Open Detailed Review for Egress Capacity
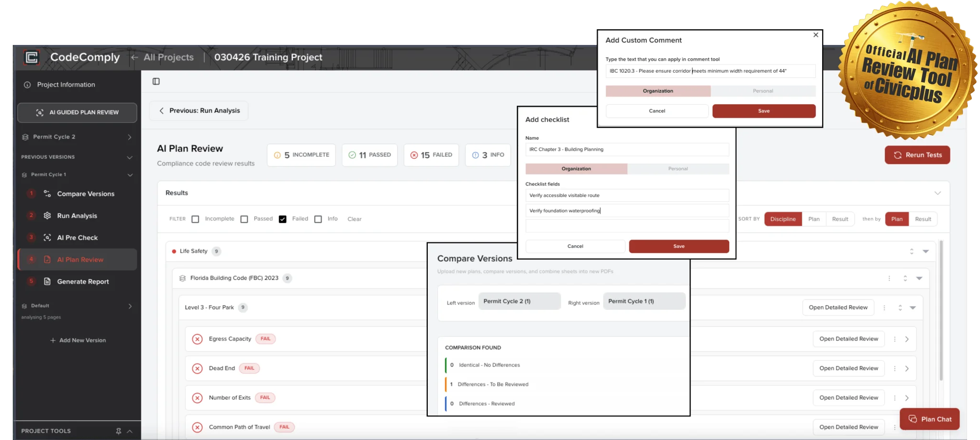Viewport: 980px width, 440px height. [848, 339]
